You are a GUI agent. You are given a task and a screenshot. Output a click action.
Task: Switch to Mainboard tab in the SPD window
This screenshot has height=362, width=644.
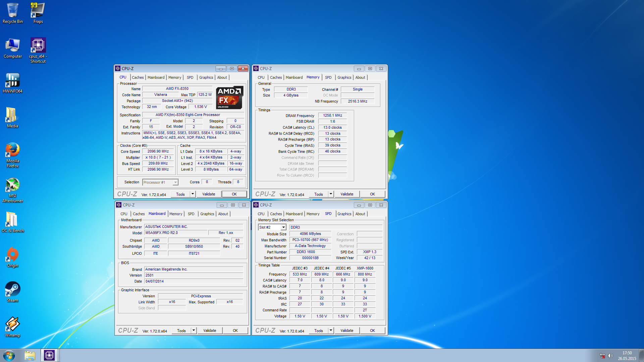294,214
